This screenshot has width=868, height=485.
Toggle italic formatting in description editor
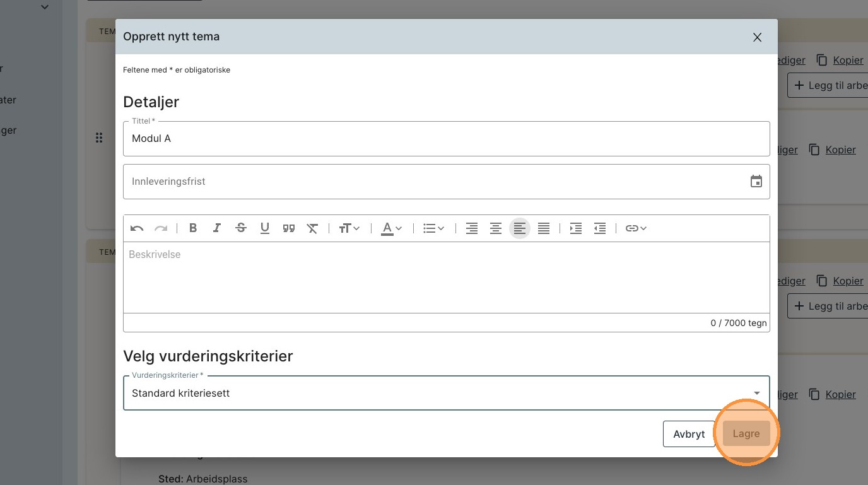[217, 228]
